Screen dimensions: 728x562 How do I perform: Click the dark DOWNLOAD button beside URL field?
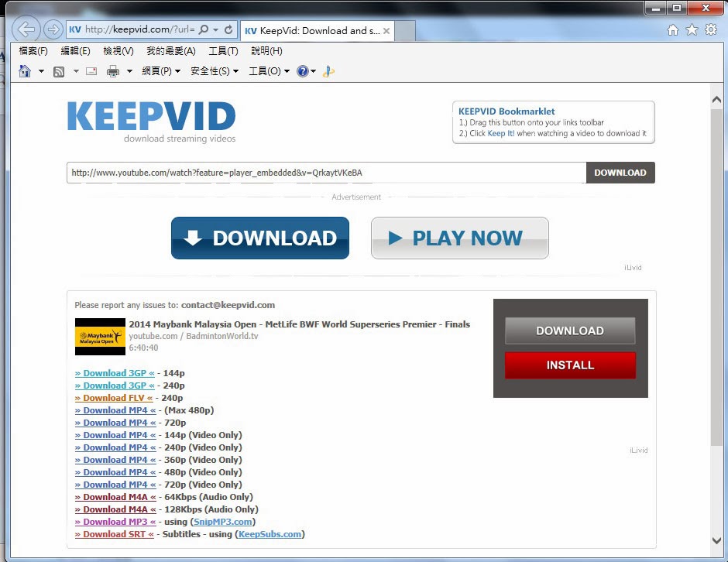(x=620, y=173)
